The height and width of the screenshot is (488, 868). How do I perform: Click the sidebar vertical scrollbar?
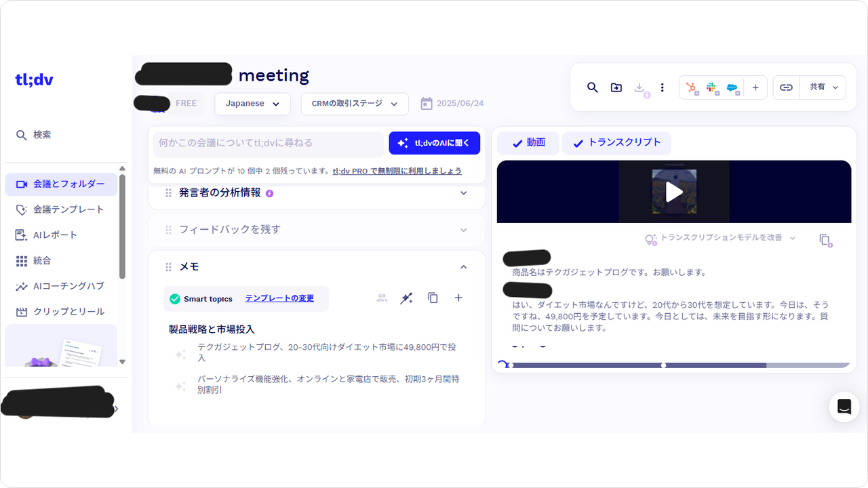click(122, 226)
